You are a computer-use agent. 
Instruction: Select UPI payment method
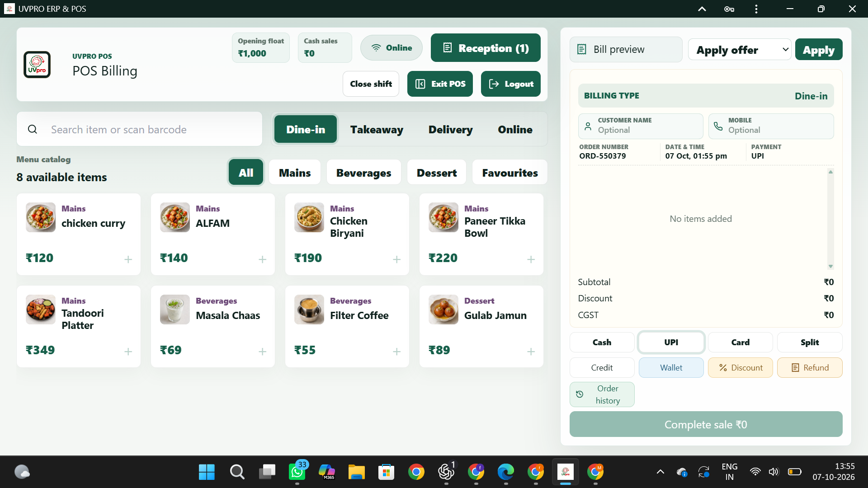click(671, 342)
